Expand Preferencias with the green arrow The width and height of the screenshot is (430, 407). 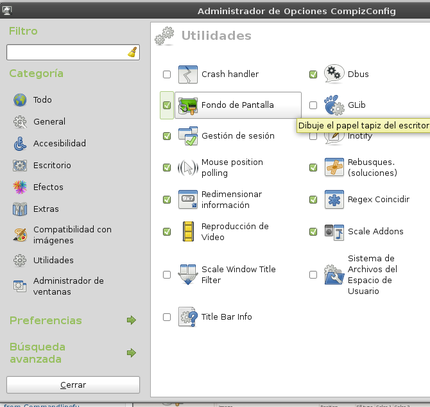[131, 320]
